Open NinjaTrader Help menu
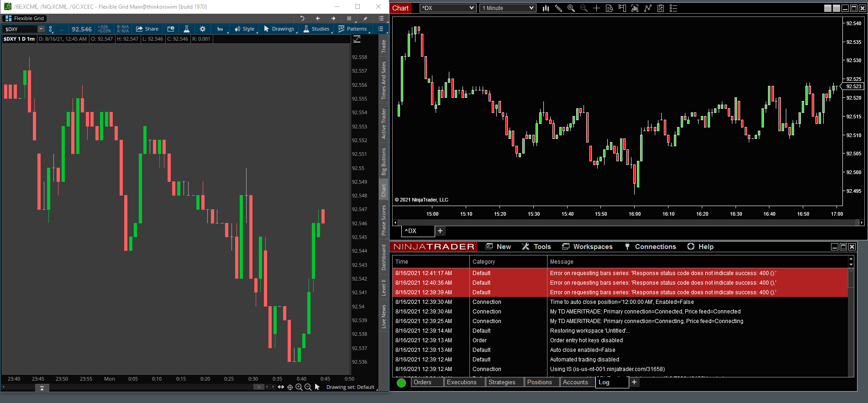 pos(700,247)
